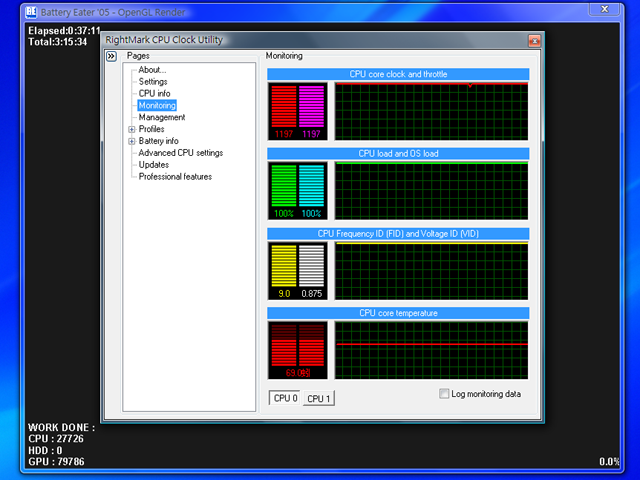The height and width of the screenshot is (480, 640).
Task: Click the CPU load and OS load graph
Action: pyautogui.click(x=431, y=191)
